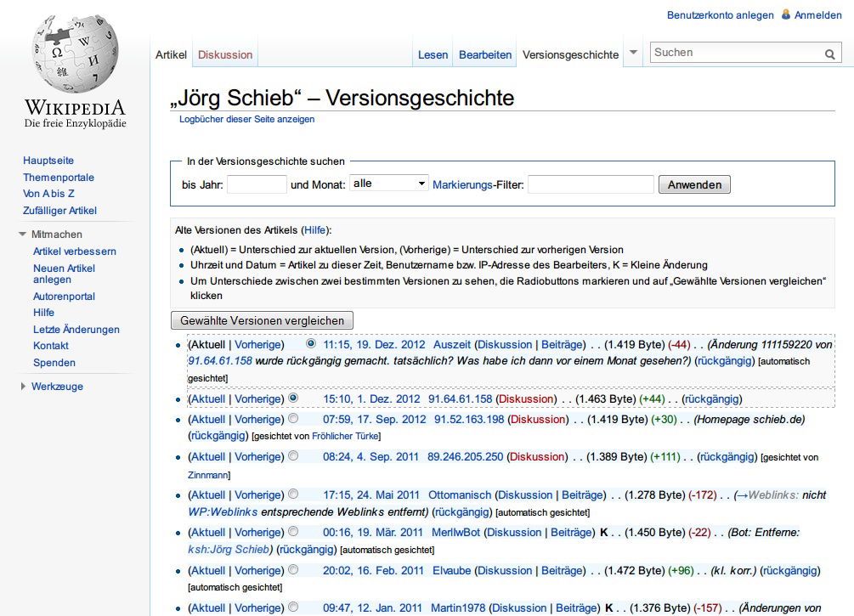Open Themenportale in the sidebar
This screenshot has height=616, width=854.
click(x=59, y=177)
